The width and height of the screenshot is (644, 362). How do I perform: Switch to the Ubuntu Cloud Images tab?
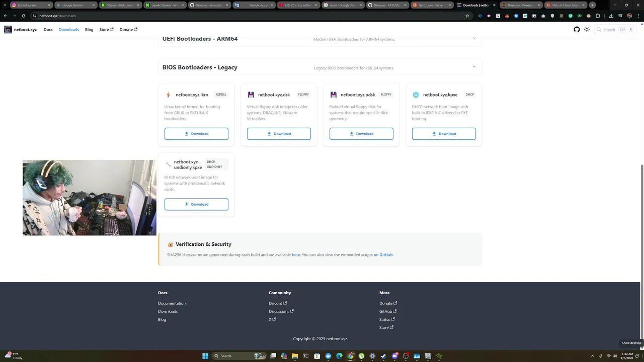pyautogui.click(x=566, y=5)
